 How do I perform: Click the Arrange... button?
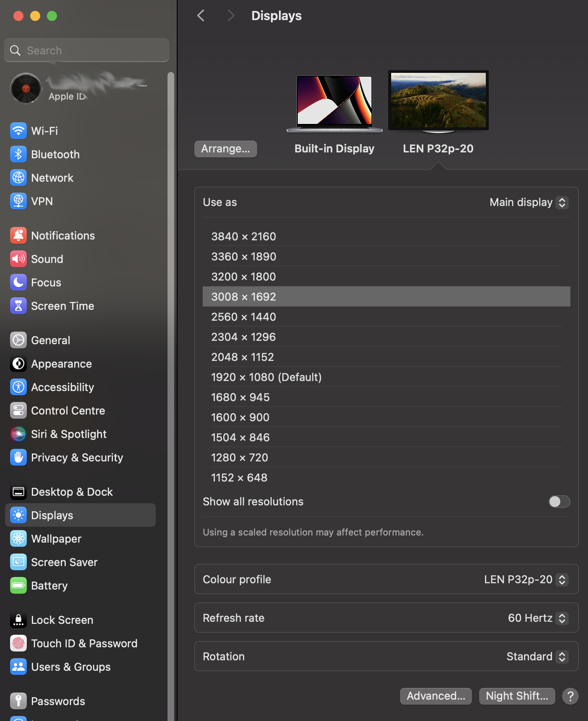coord(225,149)
